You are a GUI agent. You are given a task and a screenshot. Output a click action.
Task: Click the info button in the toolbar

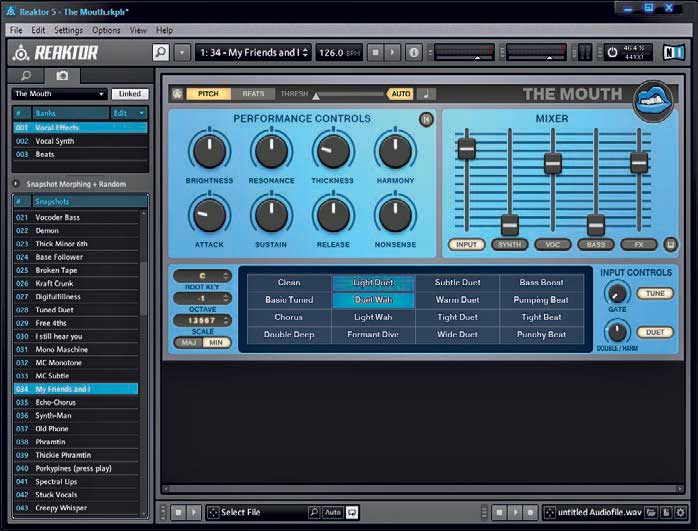click(414, 53)
